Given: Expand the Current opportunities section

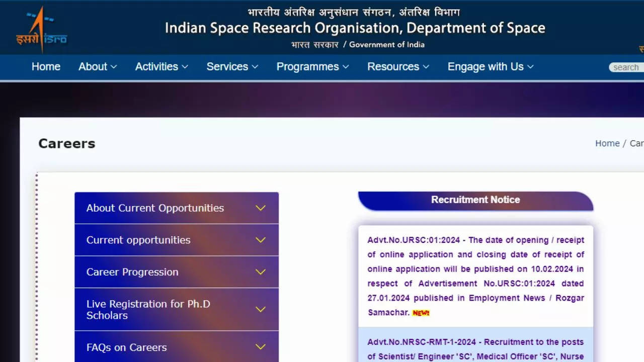Looking at the screenshot, I should pos(177,240).
